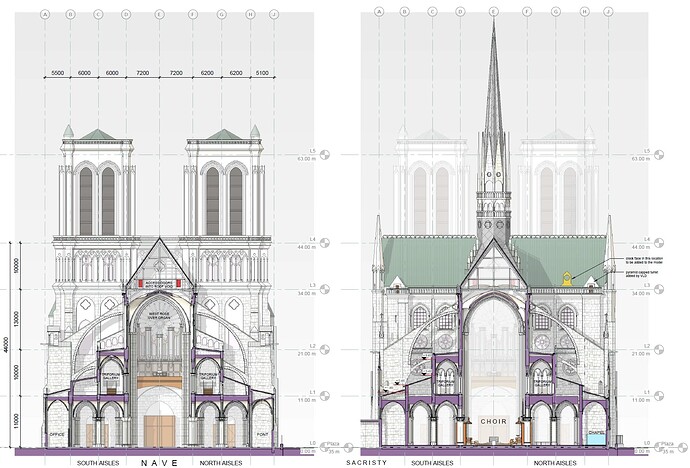Select the 6000 dimension between grids C and D

point(112,73)
